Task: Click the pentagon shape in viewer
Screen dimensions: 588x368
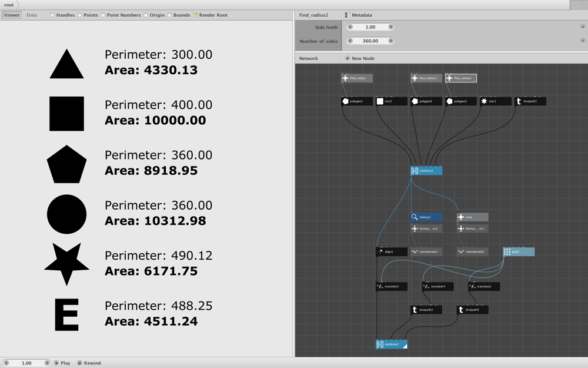Action: click(x=67, y=164)
